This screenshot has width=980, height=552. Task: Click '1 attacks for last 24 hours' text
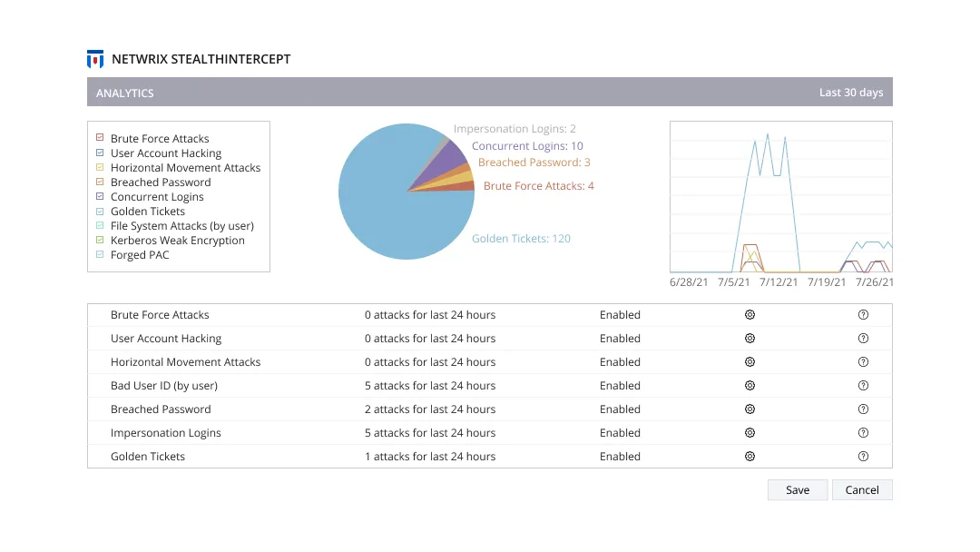430,457
